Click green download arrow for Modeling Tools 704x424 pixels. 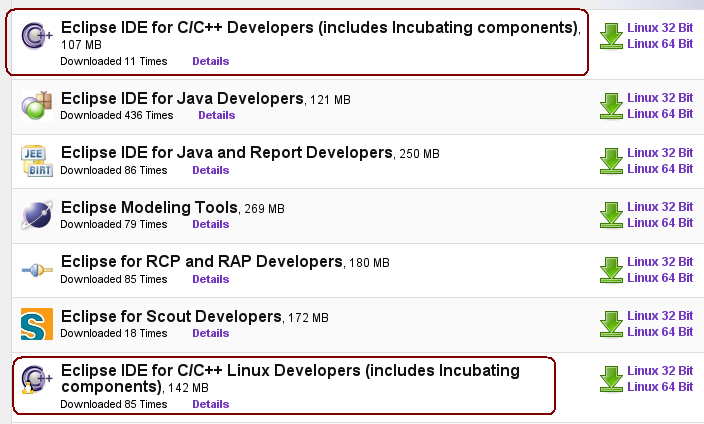click(610, 215)
